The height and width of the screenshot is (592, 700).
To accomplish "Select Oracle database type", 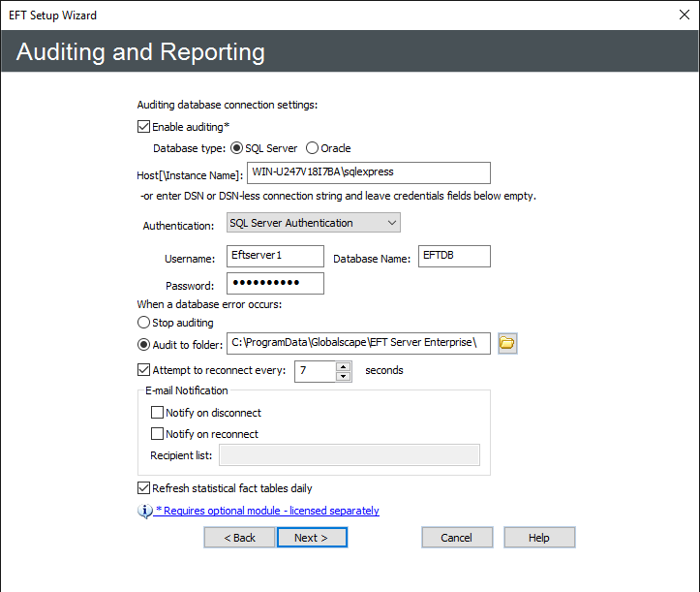I will [x=312, y=148].
